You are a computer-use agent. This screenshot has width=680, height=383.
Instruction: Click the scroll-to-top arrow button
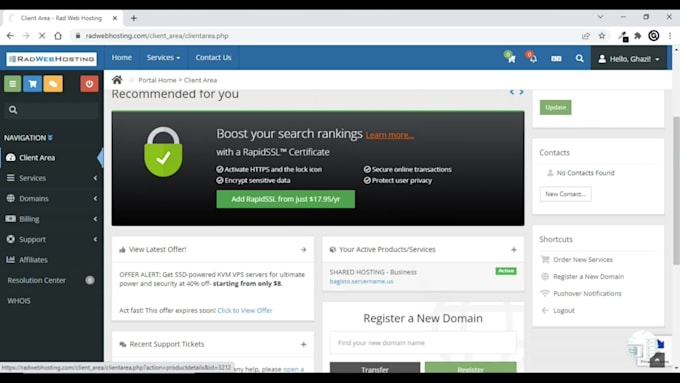[657, 360]
